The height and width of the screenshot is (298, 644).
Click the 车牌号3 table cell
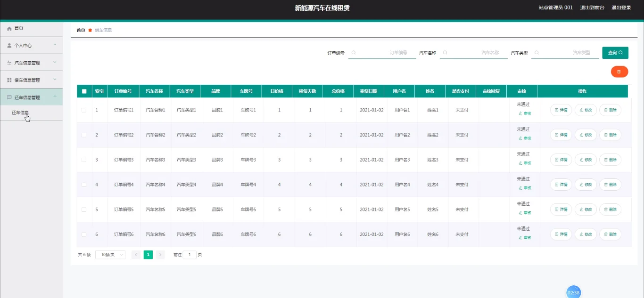pyautogui.click(x=248, y=160)
